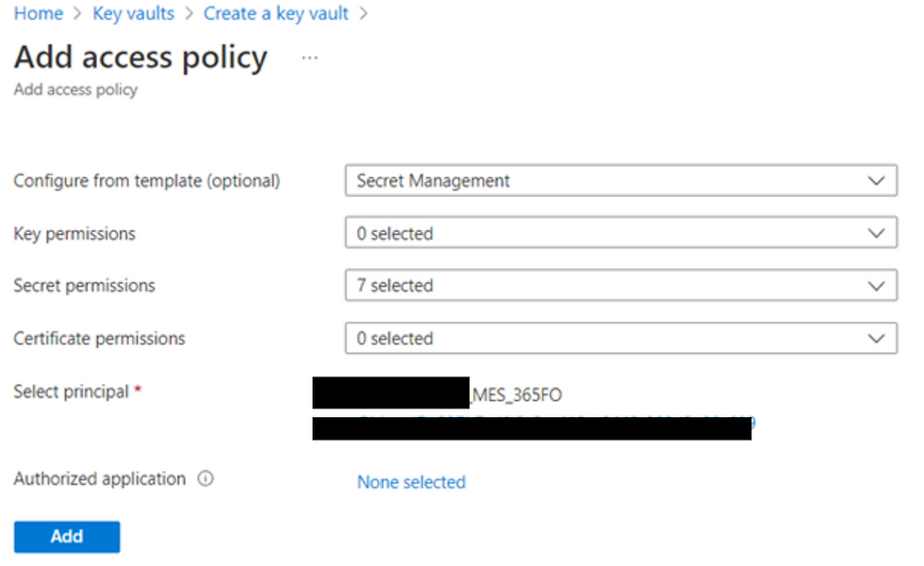
Task: Click chevron arrow on Certificate permissions
Action: coord(876,339)
